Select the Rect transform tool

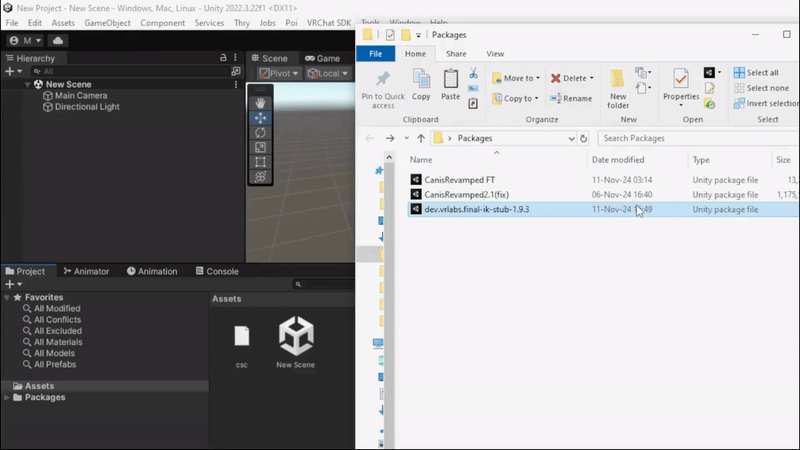[260, 162]
